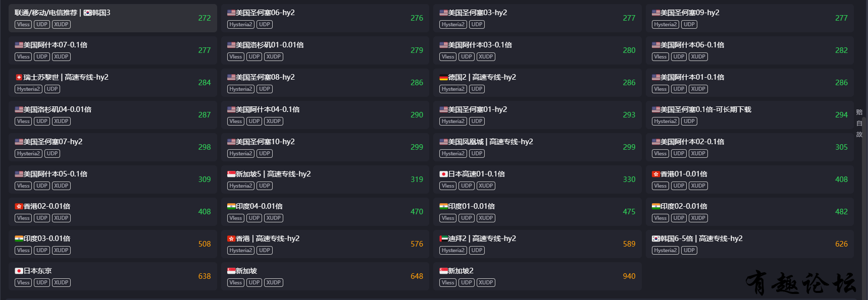Screen dimensions: 868x300
Task: Click the 272 latency value on 韩国3
Action: [x=205, y=18]
